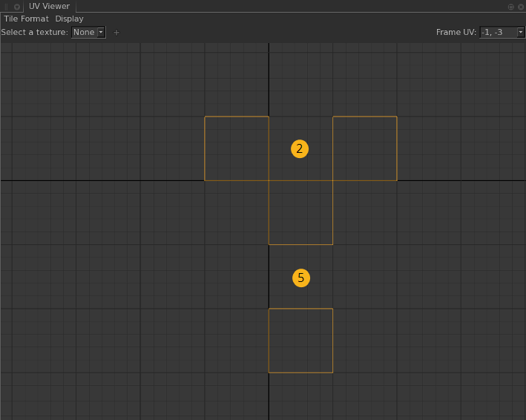
Task: Click the plus icon next to texture dropdown
Action: (x=116, y=33)
